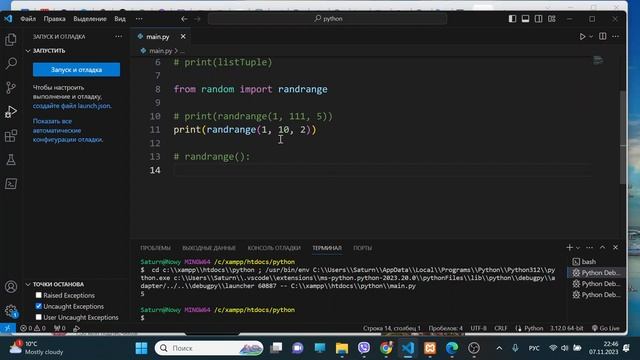Toggle the bottom panel layout icon
The height and width of the screenshot is (360, 640).
coord(525,19)
